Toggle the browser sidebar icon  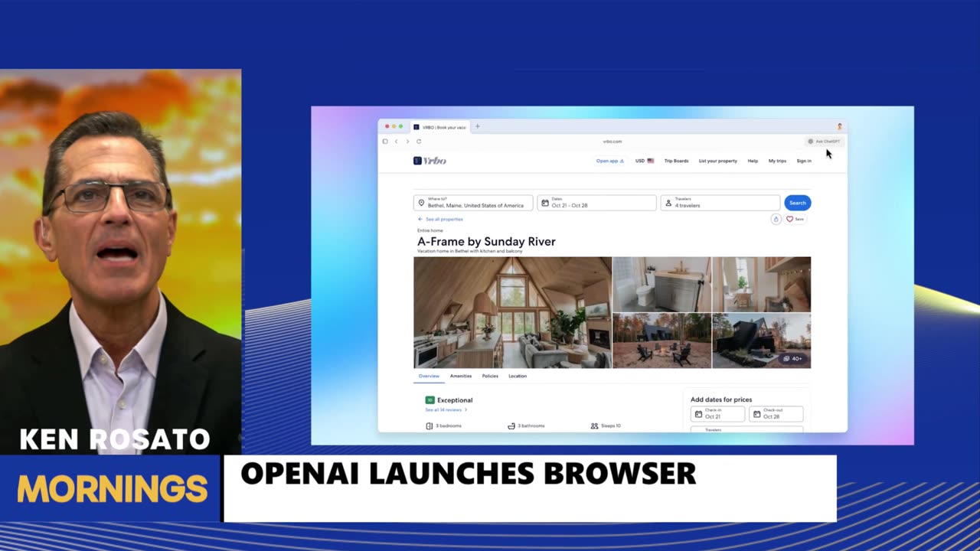click(x=385, y=142)
